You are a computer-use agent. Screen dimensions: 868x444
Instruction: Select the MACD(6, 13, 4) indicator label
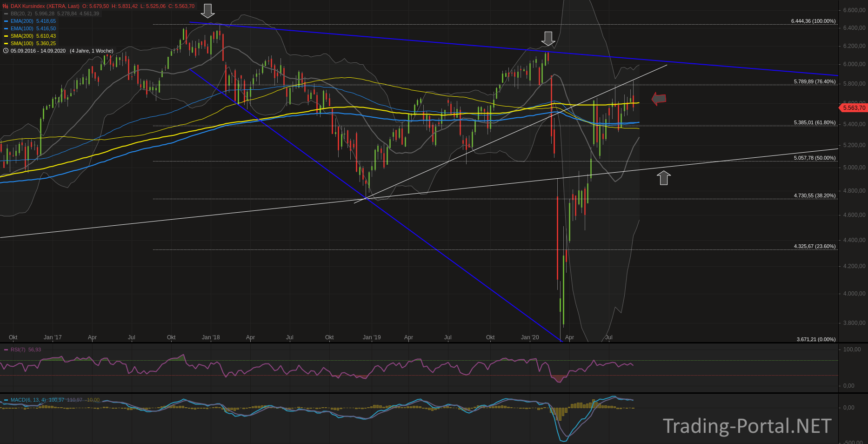pyautogui.click(x=28, y=400)
